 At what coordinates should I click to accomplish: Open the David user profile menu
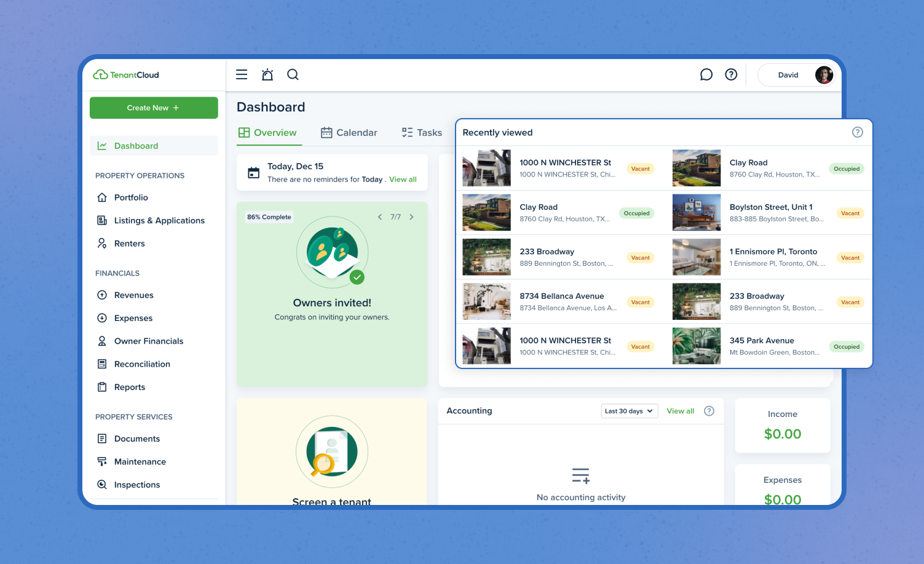(797, 75)
